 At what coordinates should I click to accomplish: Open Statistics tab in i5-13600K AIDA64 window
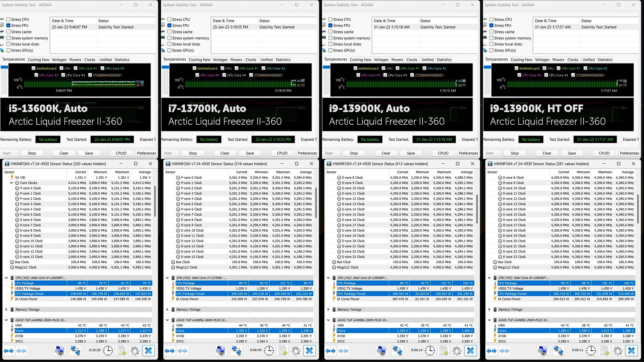point(122,60)
